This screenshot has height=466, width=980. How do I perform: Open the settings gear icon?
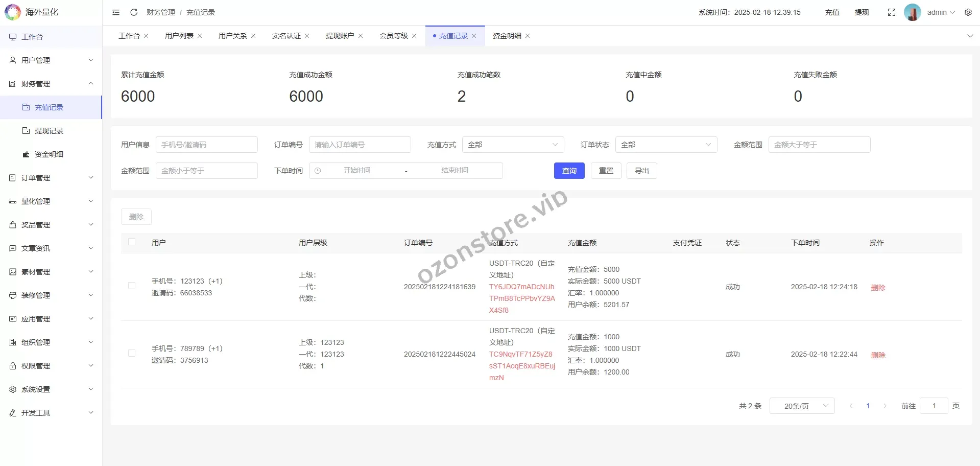tap(968, 12)
